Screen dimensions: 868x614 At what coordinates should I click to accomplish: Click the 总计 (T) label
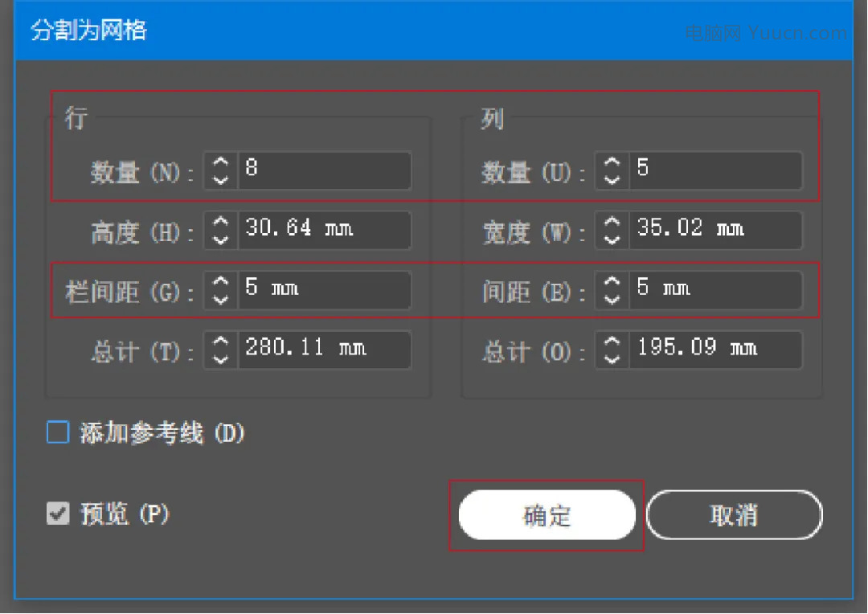(142, 351)
